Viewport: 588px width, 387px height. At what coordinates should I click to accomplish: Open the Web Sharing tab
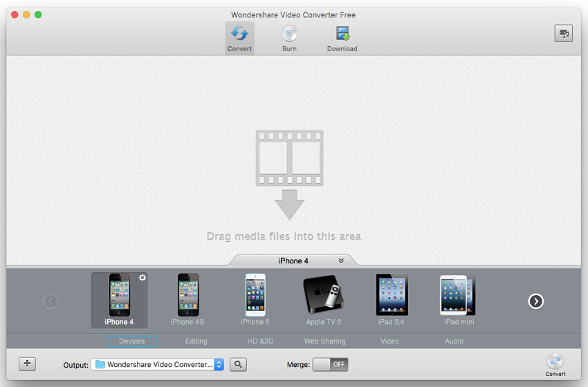(x=324, y=341)
